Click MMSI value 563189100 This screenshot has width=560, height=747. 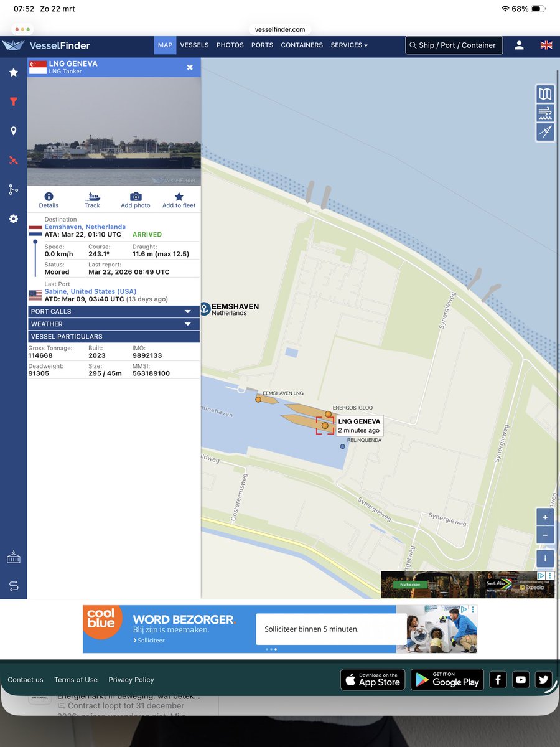tap(151, 374)
